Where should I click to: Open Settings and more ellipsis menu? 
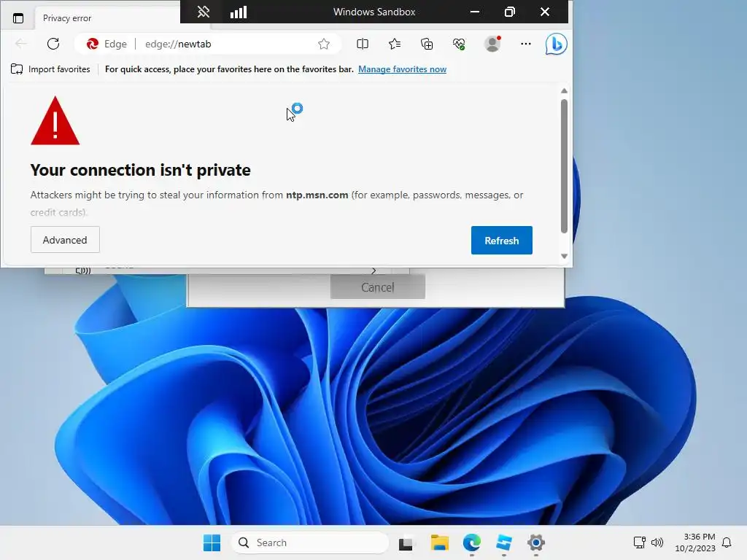click(526, 44)
